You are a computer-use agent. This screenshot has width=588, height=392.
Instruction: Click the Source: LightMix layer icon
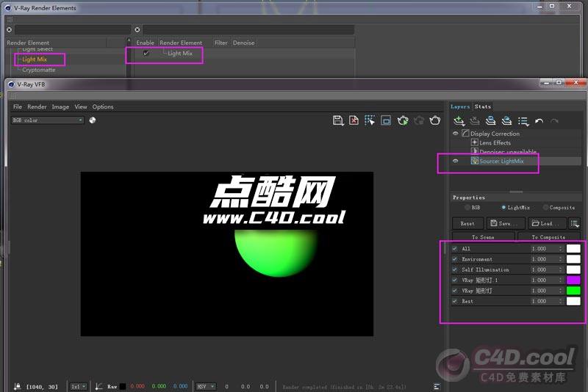coord(474,161)
